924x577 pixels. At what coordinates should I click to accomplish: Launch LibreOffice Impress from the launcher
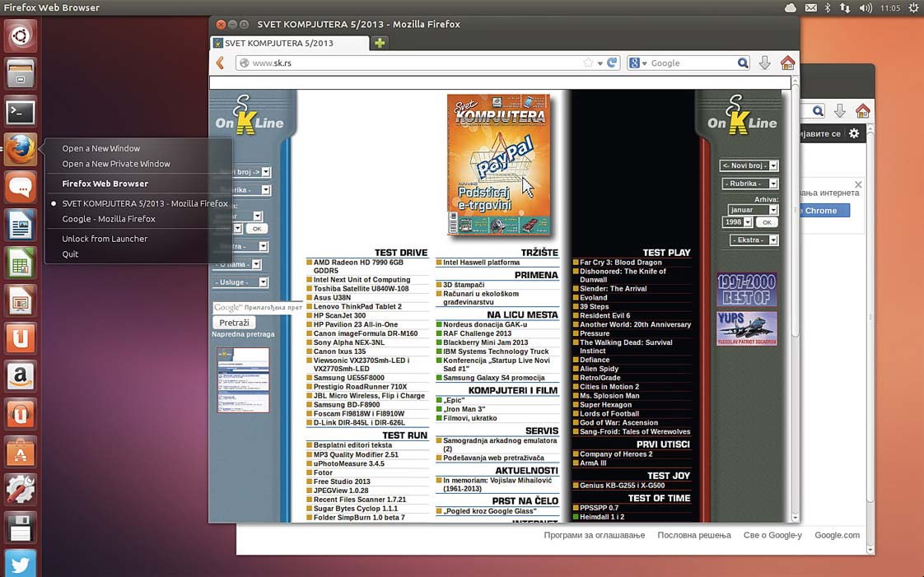(21, 301)
